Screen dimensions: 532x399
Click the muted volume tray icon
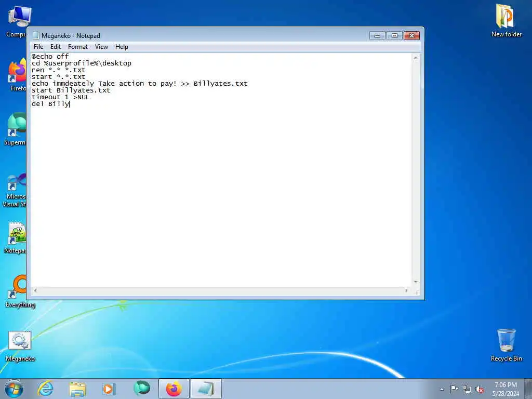coord(480,389)
